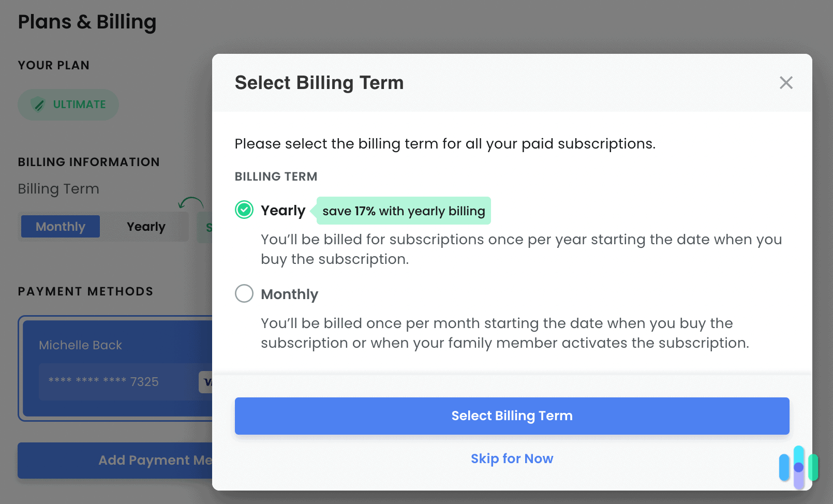Click the green 'save 17% with yearly billing' badge
The image size is (833, 504).
click(403, 211)
